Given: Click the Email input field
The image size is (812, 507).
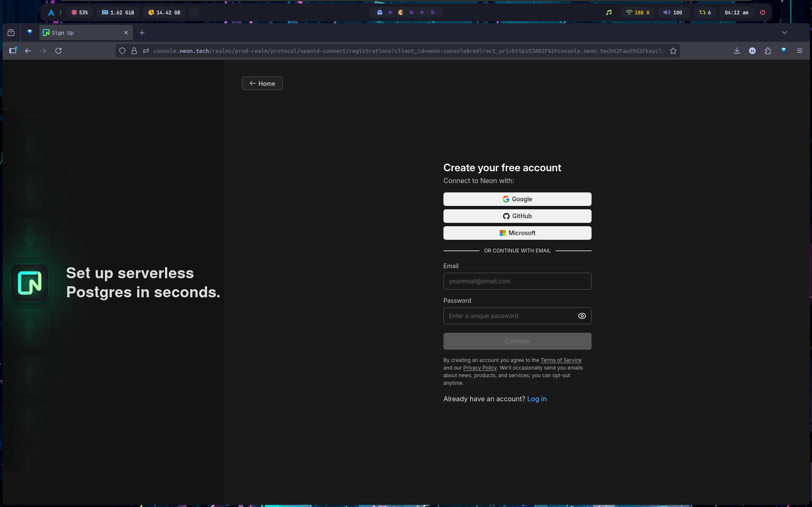Looking at the screenshot, I should [517, 281].
